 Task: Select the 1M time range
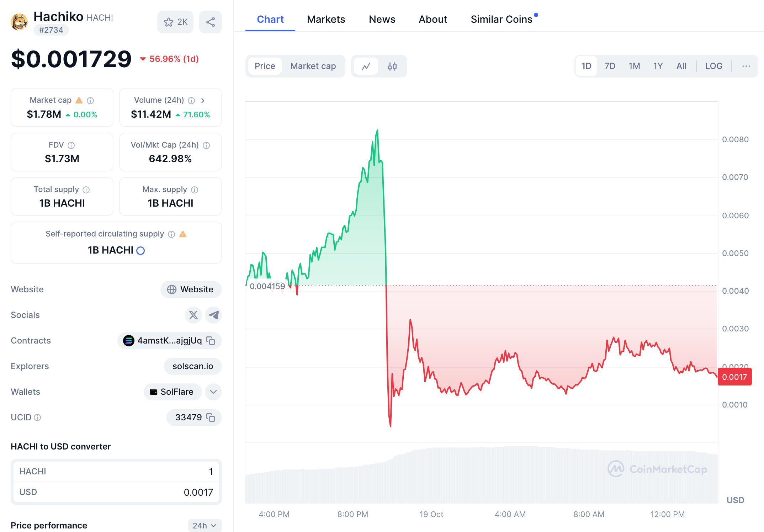634,66
